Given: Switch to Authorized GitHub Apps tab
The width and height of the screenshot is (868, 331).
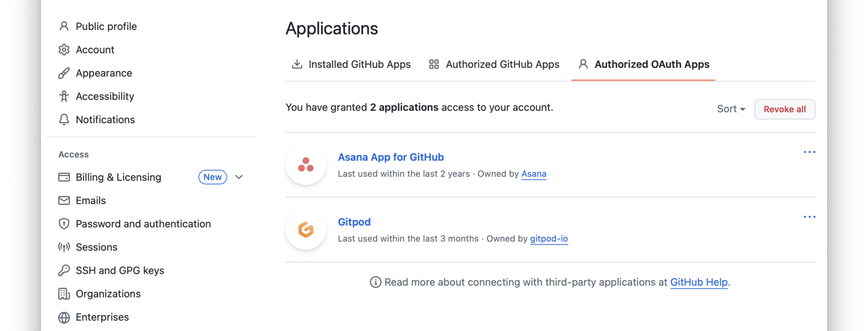Looking at the screenshot, I should pos(494,65).
